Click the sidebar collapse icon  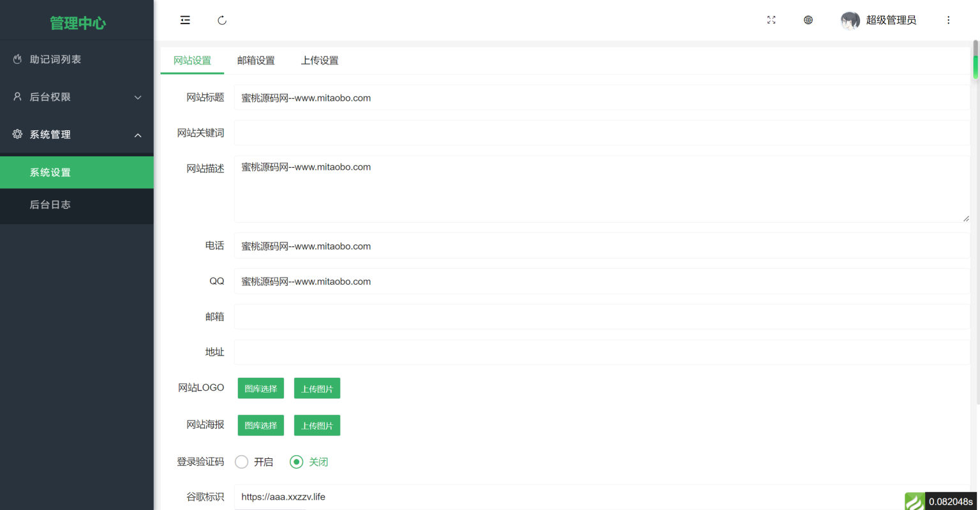tap(185, 20)
